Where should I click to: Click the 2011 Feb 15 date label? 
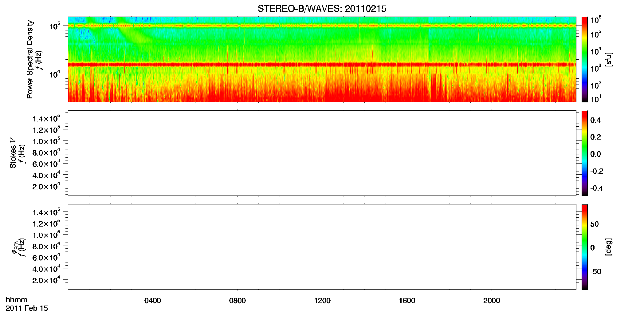27,308
